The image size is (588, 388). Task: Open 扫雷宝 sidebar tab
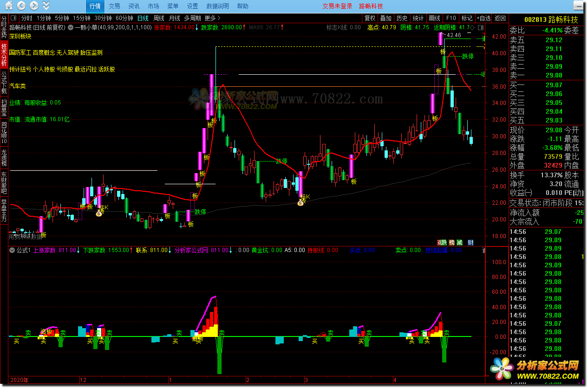(4, 107)
